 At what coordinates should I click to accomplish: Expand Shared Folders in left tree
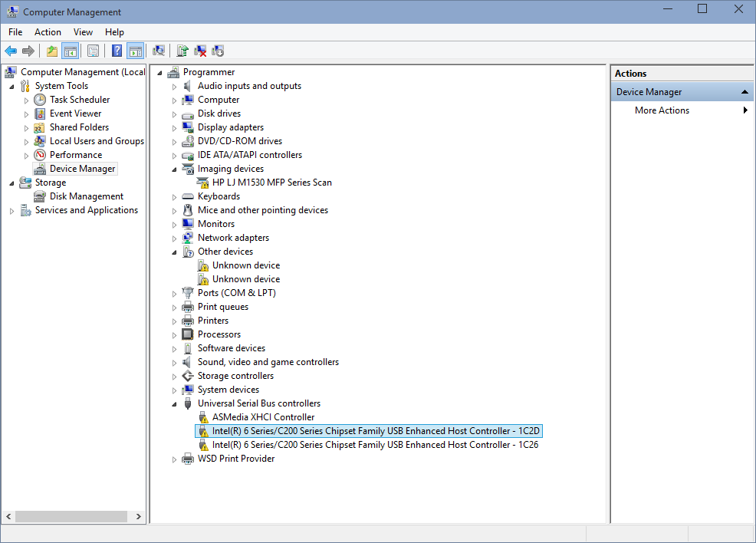[x=27, y=128]
